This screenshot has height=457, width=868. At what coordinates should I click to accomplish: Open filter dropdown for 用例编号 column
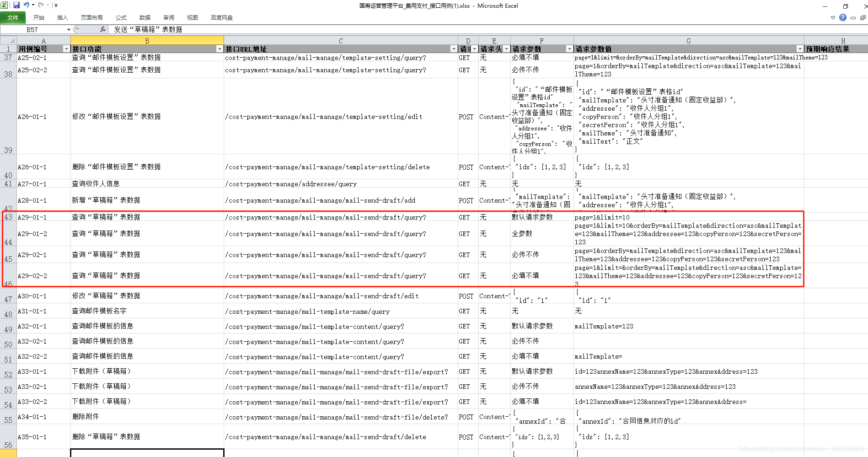pos(66,49)
